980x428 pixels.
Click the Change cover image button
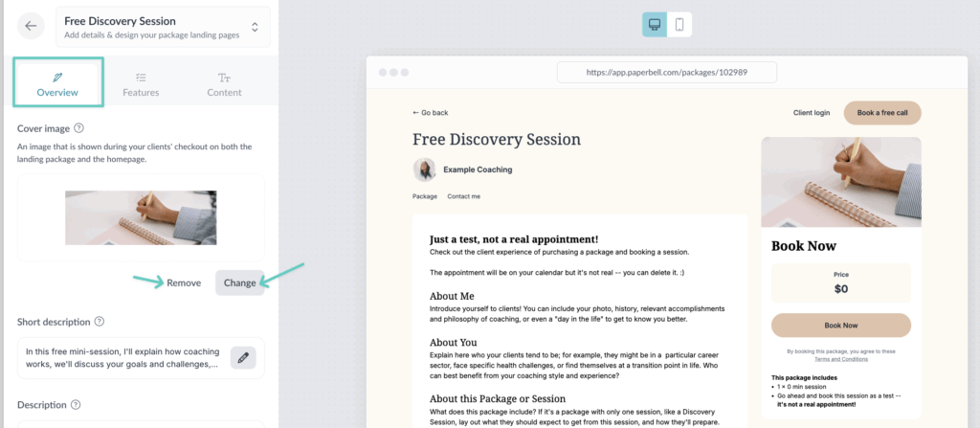239,282
